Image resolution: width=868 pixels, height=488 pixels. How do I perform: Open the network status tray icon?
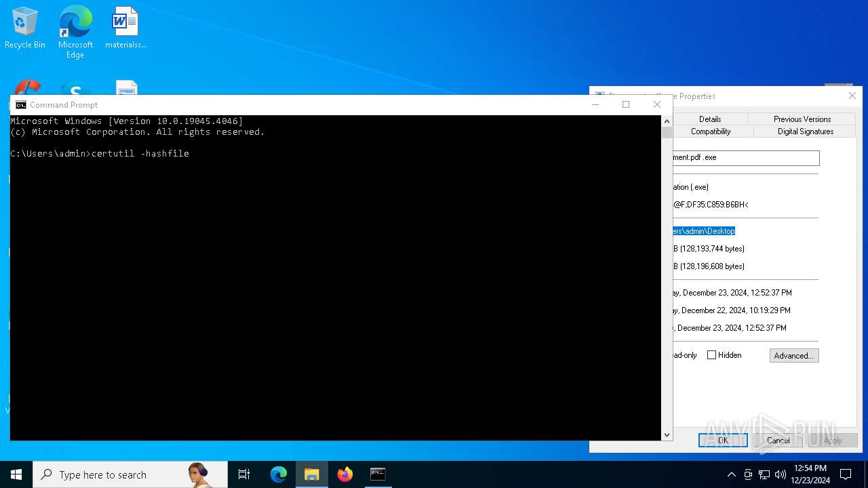[x=764, y=474]
